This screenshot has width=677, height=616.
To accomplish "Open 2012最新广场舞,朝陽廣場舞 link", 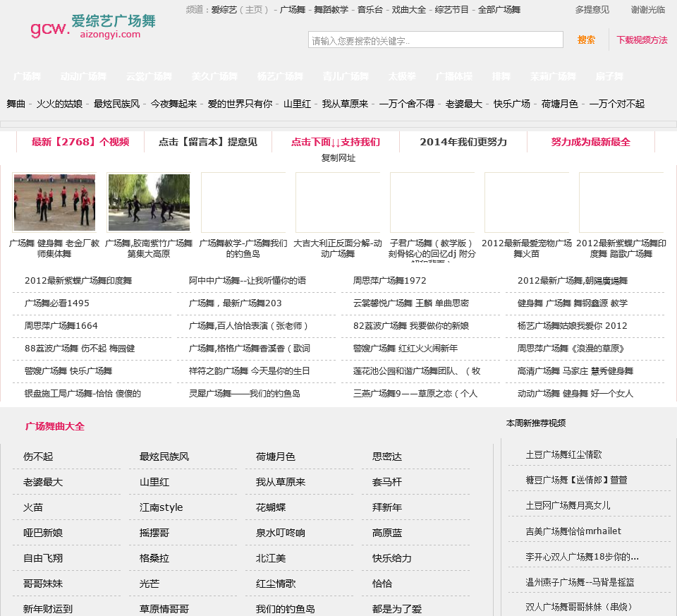I will (573, 281).
